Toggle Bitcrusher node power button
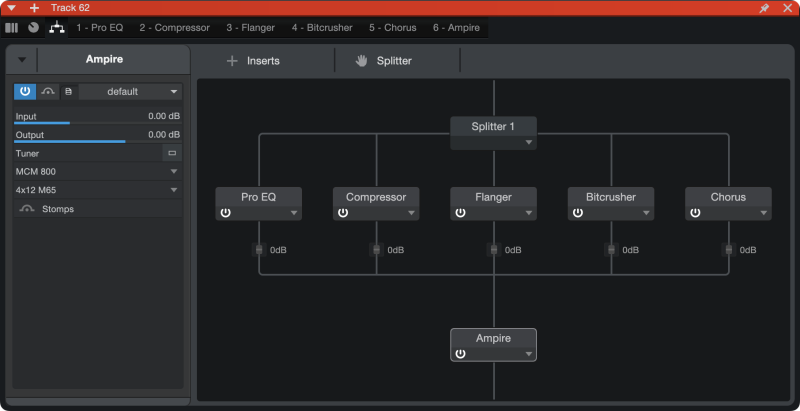Image resolution: width=800 pixels, height=411 pixels. [578, 213]
